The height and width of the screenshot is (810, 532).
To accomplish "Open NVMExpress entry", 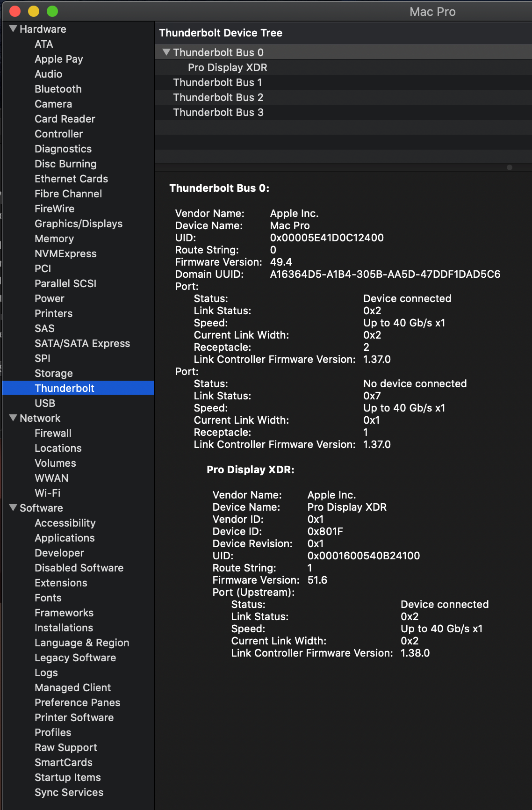I will [65, 253].
